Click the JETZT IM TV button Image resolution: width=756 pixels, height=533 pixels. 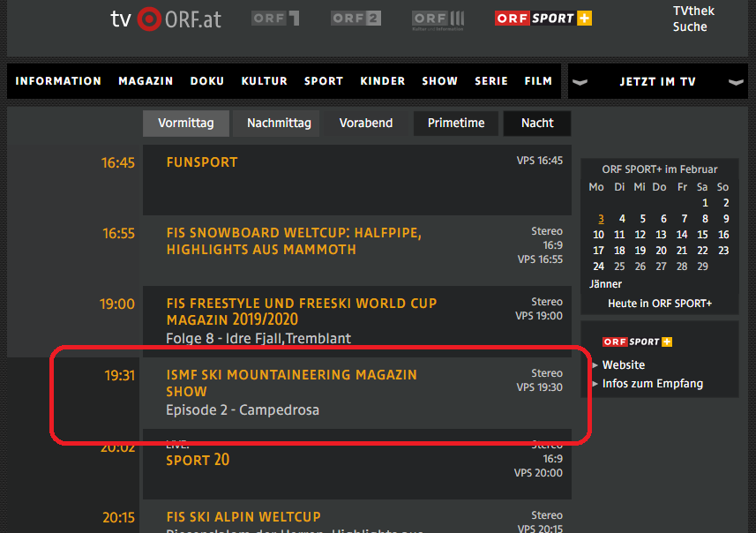click(658, 81)
